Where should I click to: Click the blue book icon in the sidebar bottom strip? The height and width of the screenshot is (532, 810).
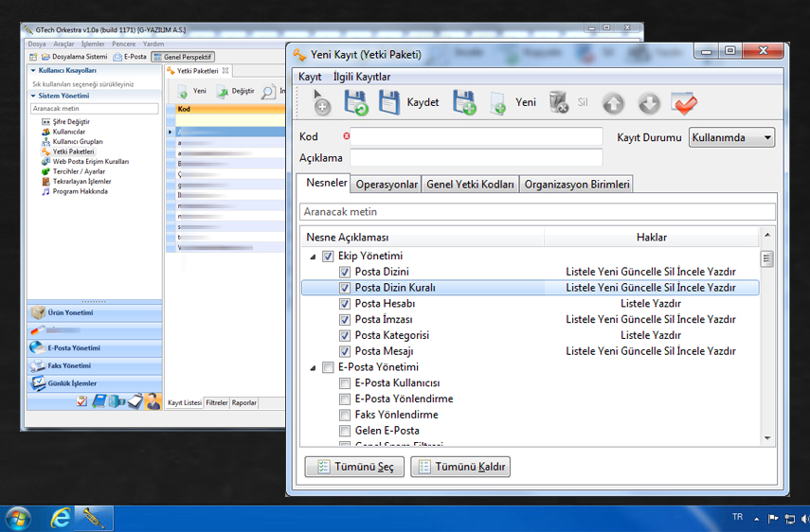(x=99, y=401)
